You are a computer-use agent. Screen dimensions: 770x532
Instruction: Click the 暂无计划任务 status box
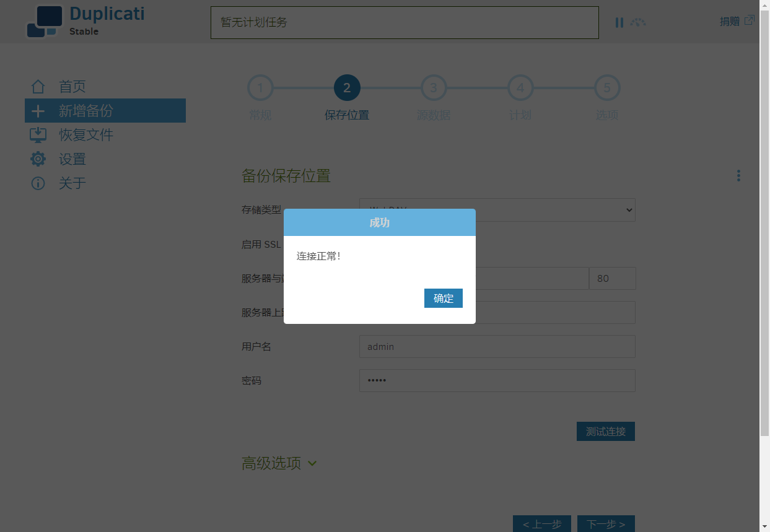click(x=405, y=22)
